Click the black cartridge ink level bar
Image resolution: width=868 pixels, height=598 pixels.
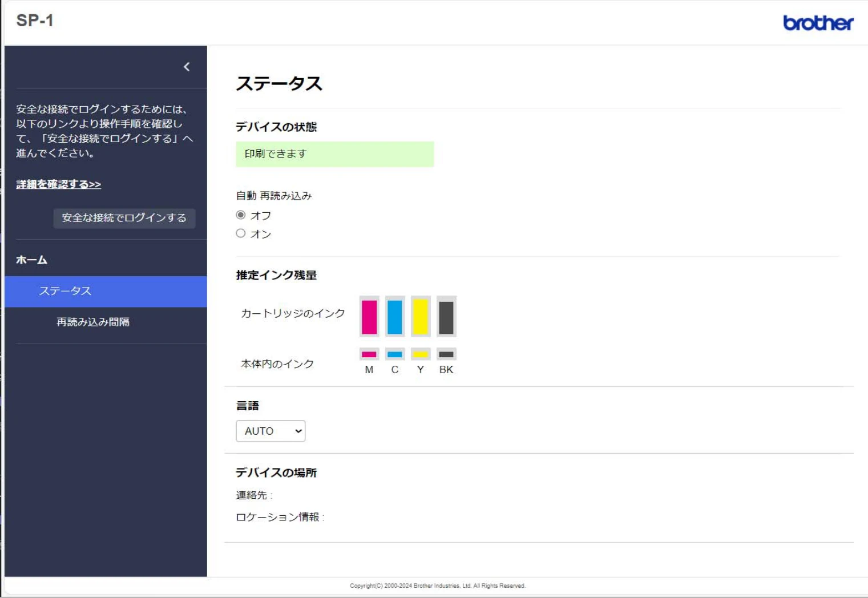point(446,317)
